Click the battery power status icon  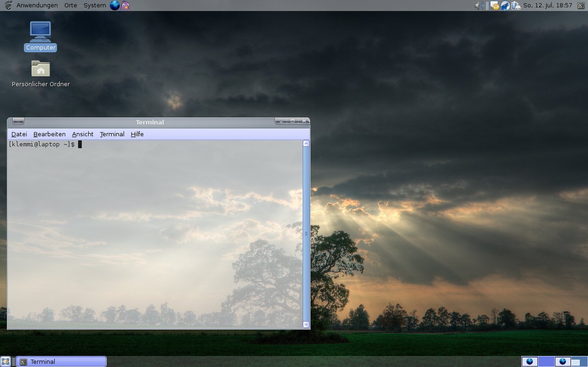tap(516, 6)
